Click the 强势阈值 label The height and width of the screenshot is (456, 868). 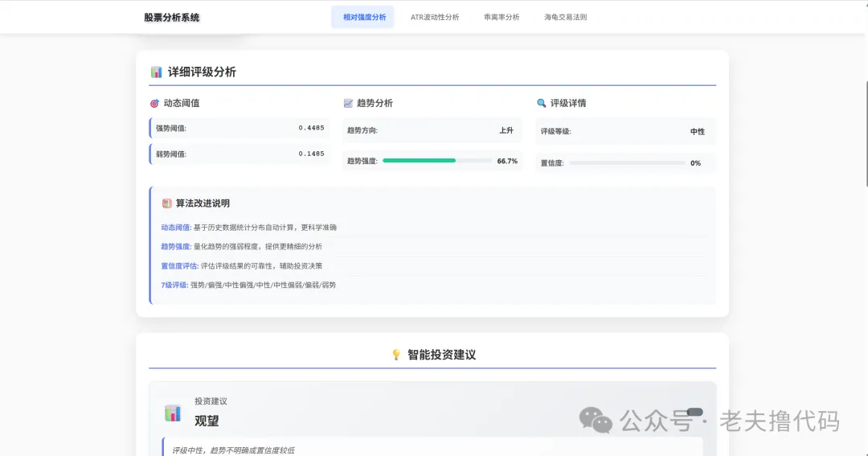[x=171, y=128]
